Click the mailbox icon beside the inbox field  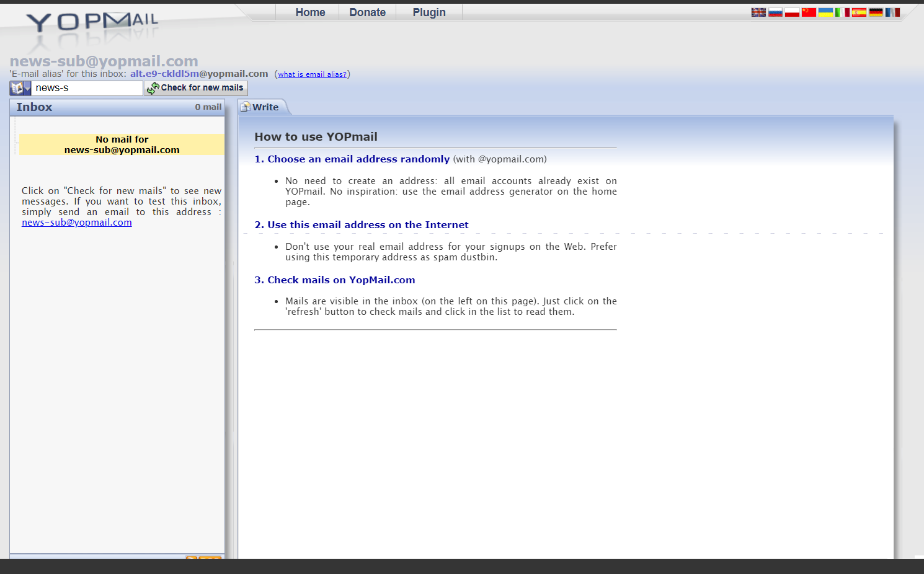click(17, 87)
